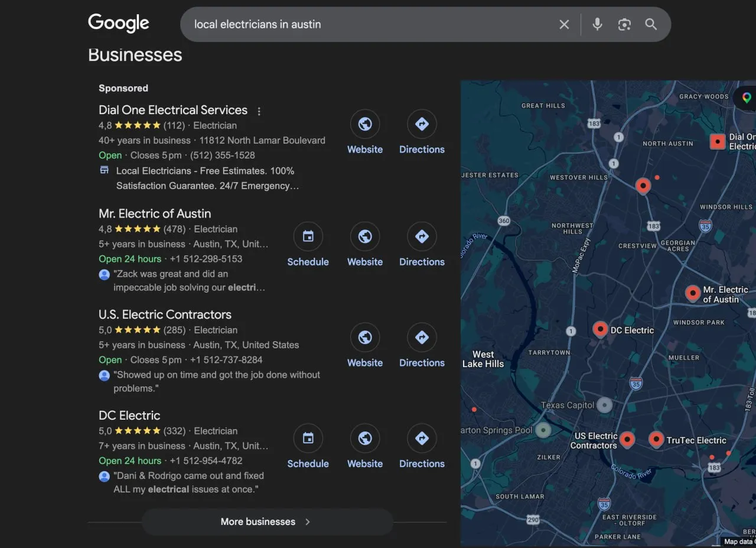Select the TruTec Electric map pin

tap(656, 439)
